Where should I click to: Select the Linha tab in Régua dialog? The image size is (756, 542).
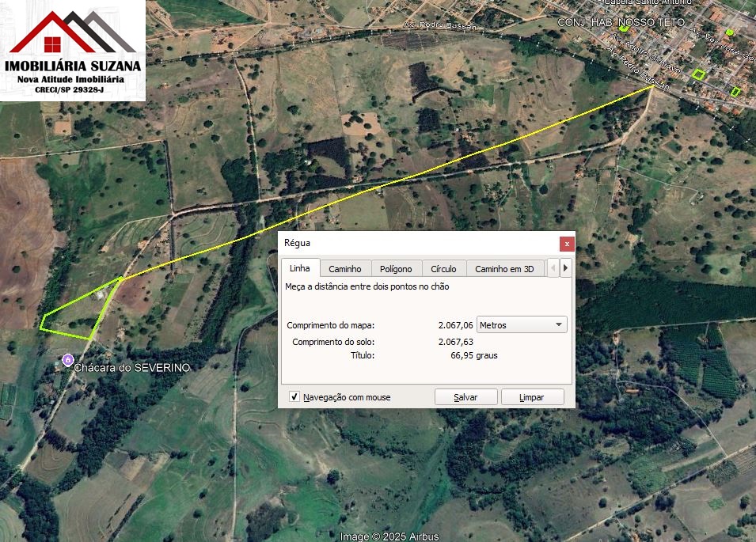[300, 268]
